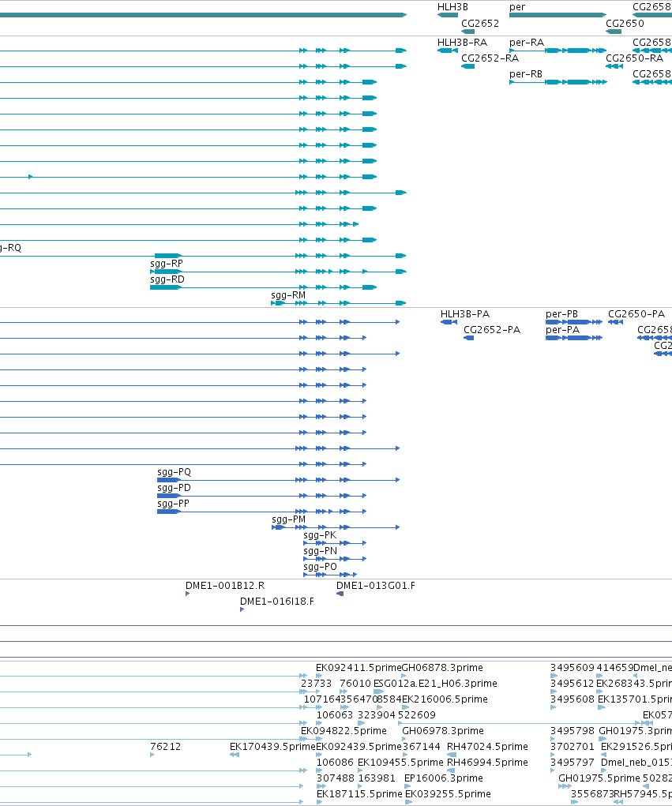
Task: Select the per-PA protein label
Action: coord(562,329)
